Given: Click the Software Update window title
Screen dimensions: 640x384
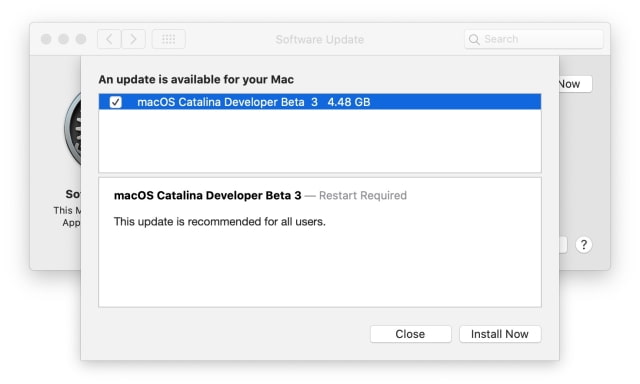Looking at the screenshot, I should (320, 40).
